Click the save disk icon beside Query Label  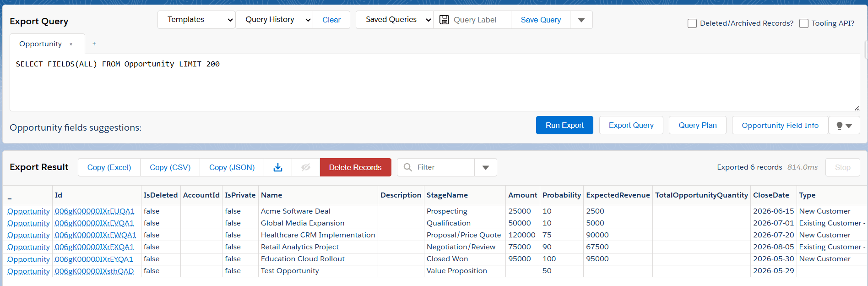pos(444,20)
